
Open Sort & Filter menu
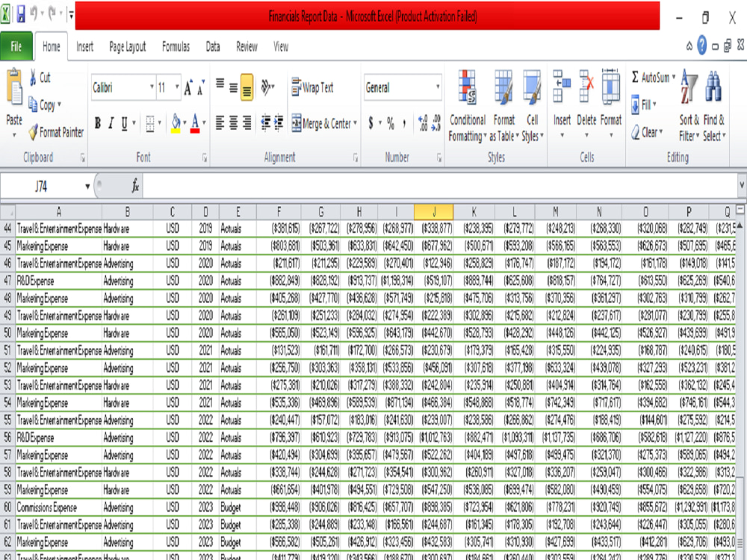click(x=689, y=106)
